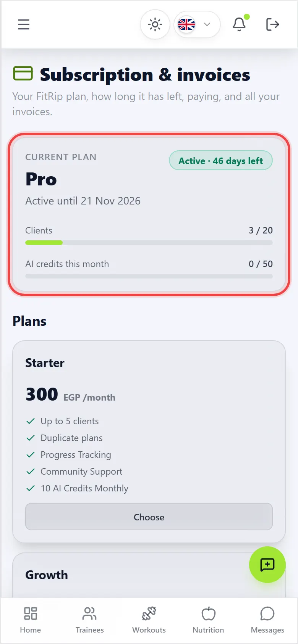
Task: Open the Trainees tab
Action: 90,620
